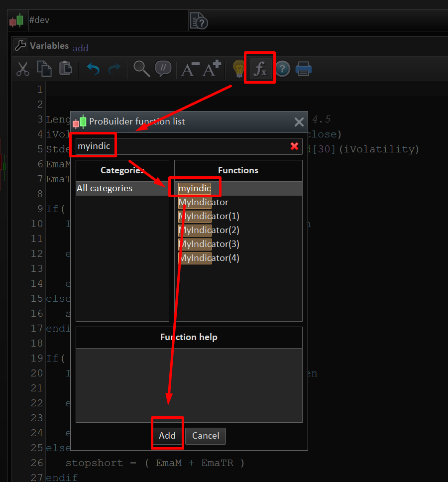This screenshot has width=448, height=482.
Task: Click the Cut scissors icon
Action: [x=23, y=69]
